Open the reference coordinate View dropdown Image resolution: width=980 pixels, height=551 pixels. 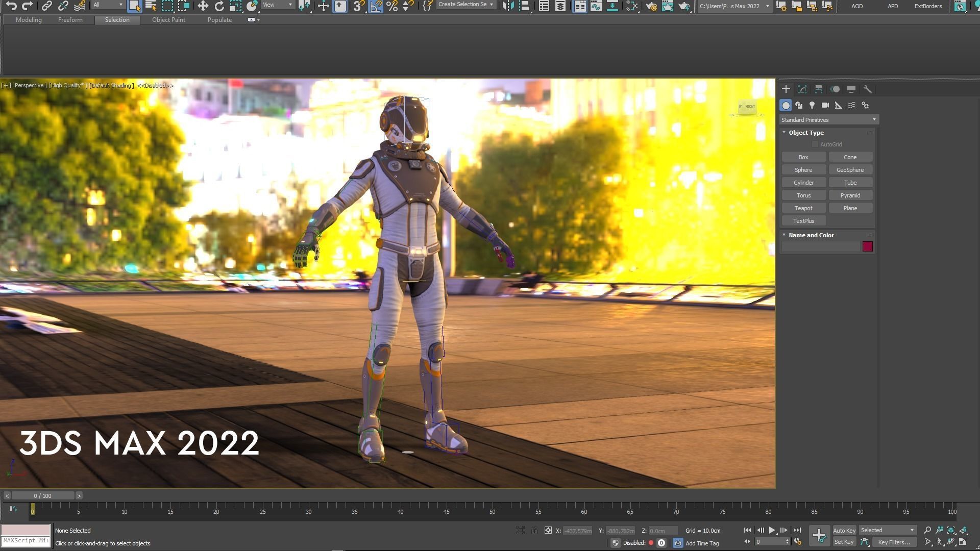pyautogui.click(x=278, y=5)
